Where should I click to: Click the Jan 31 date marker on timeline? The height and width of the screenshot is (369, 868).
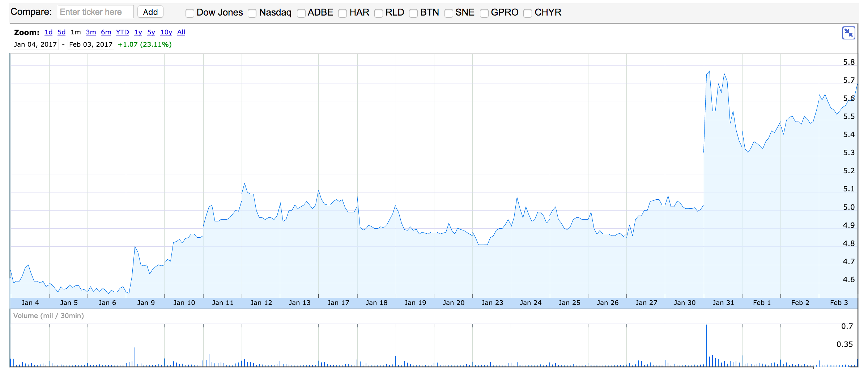723,303
